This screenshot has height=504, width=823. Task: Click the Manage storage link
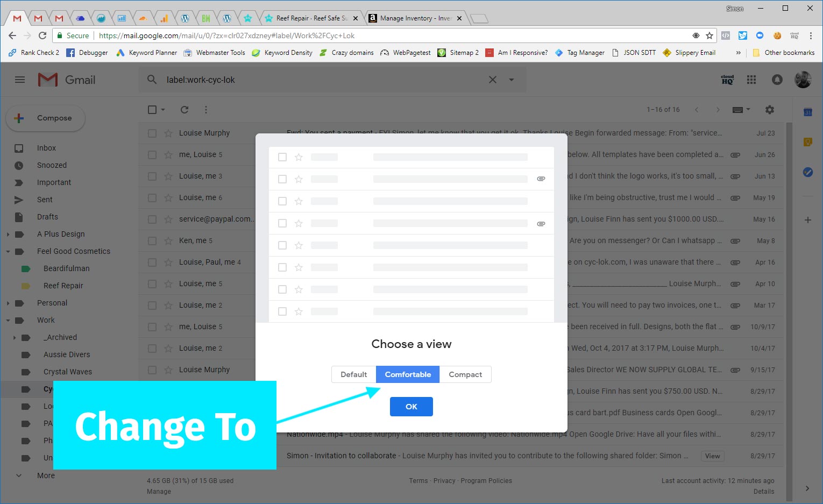tap(159, 492)
